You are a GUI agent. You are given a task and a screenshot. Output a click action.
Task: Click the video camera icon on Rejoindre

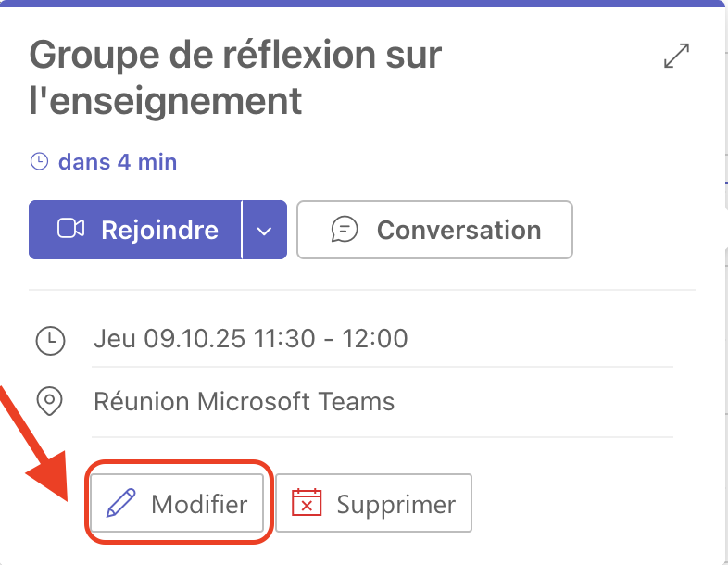click(x=71, y=229)
